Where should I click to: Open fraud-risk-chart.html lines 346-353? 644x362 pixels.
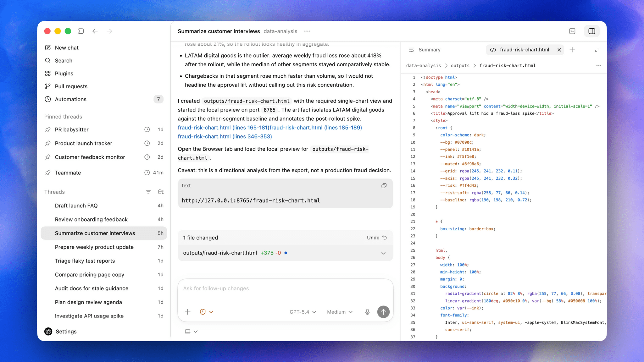[x=225, y=136]
